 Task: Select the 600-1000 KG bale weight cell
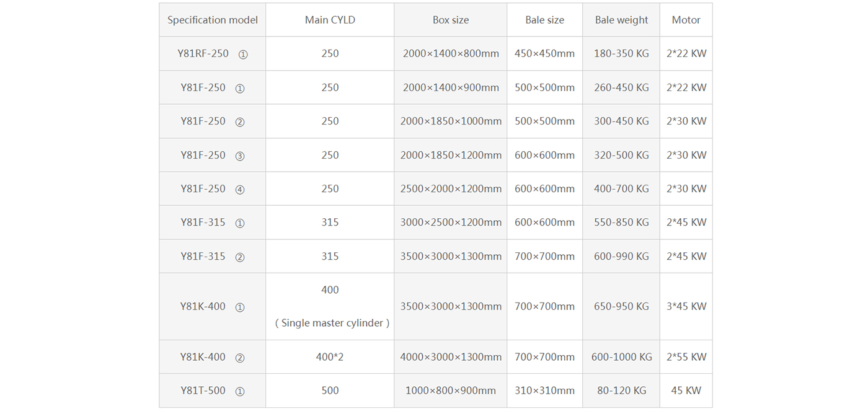[621, 357]
